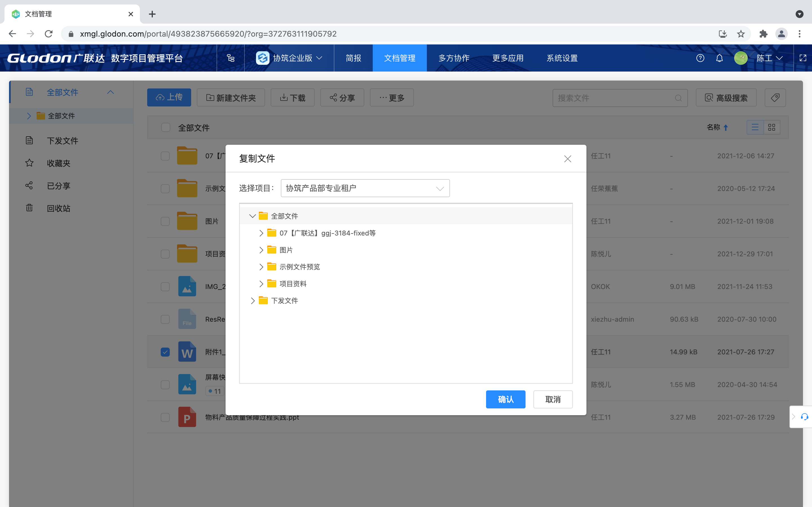The image size is (812, 507).
Task: Open the tag icon beside advanced search
Action: (775, 97)
